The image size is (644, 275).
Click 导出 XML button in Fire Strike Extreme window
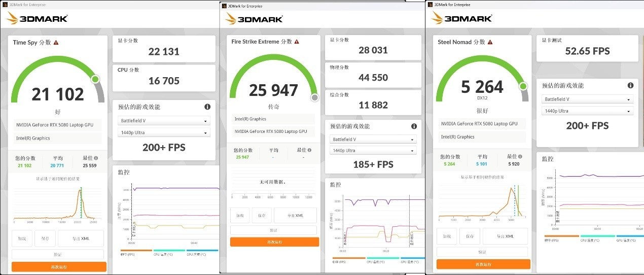[x=295, y=216]
